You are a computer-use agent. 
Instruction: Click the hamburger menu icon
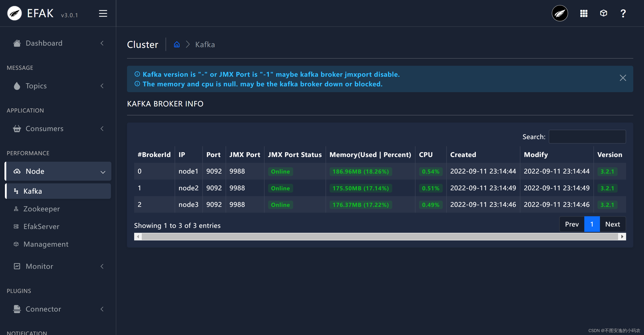pos(103,13)
